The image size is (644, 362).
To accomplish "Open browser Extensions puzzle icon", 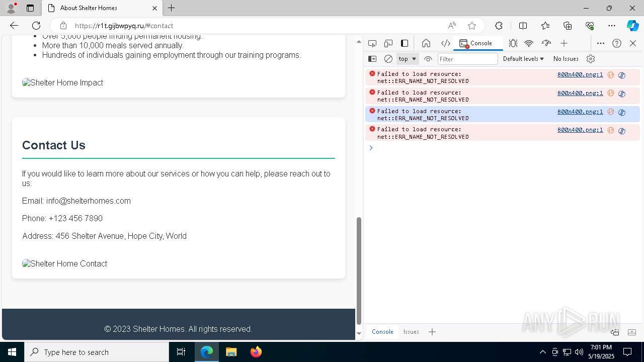I will coord(499,26).
